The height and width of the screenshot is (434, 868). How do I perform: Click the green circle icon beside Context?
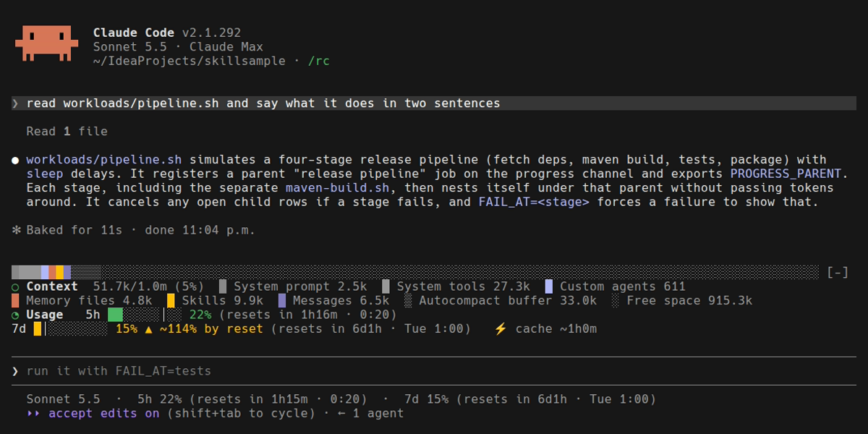pyautogui.click(x=15, y=287)
